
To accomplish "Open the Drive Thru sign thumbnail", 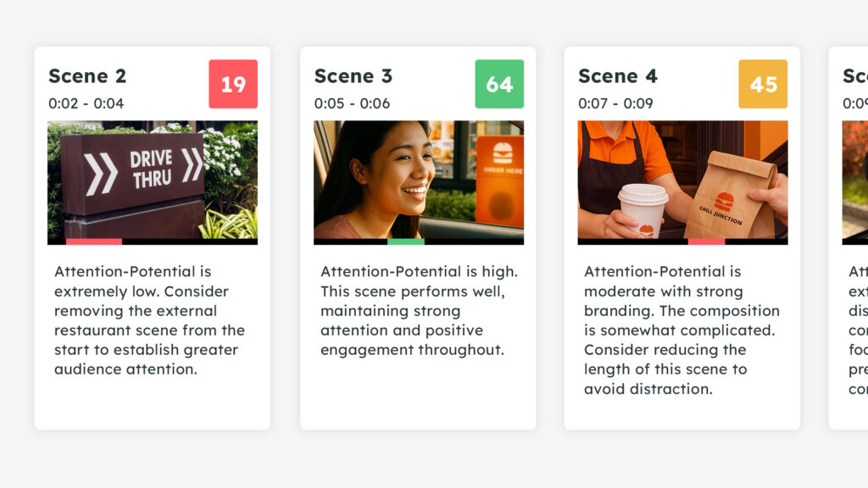I will (x=153, y=179).
